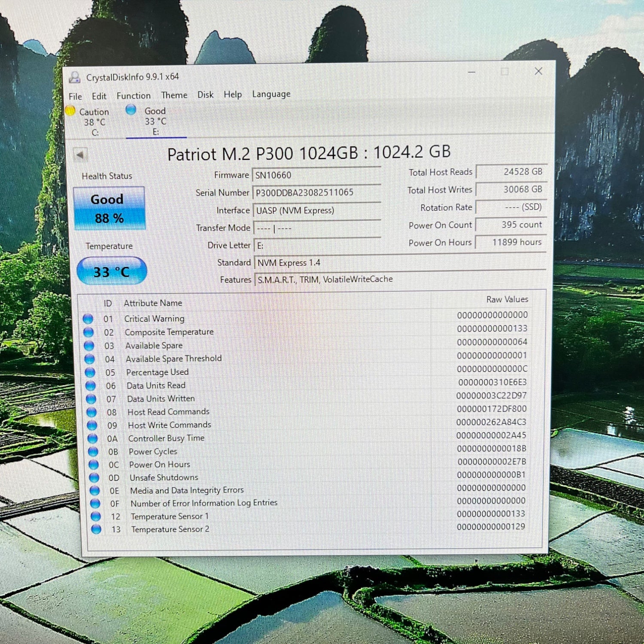The width and height of the screenshot is (644, 644).
Task: Click raw value 00000000002E7B
Action: pos(492,462)
